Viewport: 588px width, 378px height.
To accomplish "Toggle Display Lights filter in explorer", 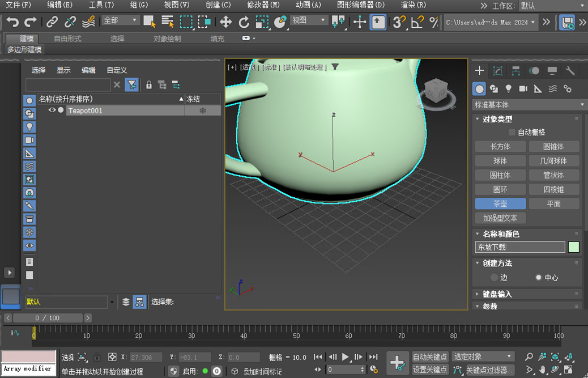I will point(29,127).
